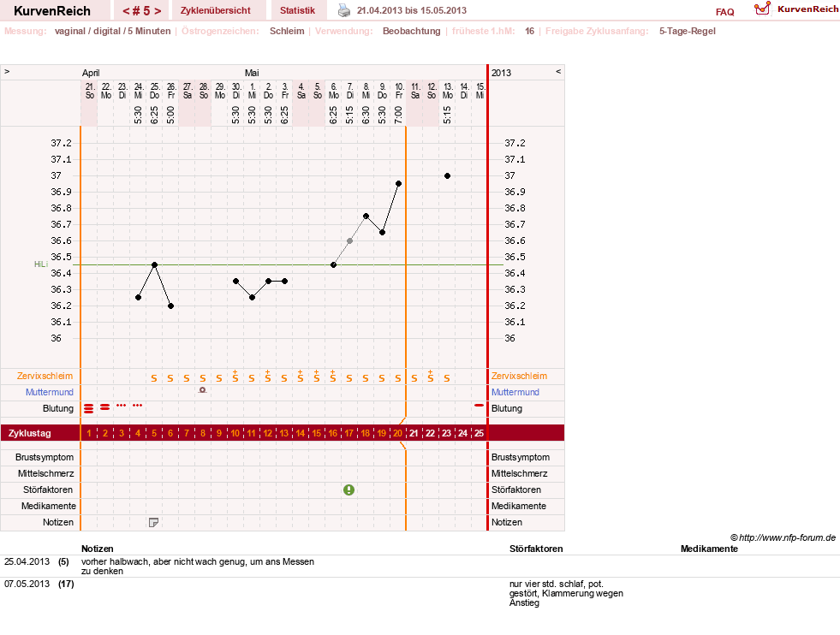Click the 7:00 measurement time on May 10
840x635 pixels.
tap(398, 114)
